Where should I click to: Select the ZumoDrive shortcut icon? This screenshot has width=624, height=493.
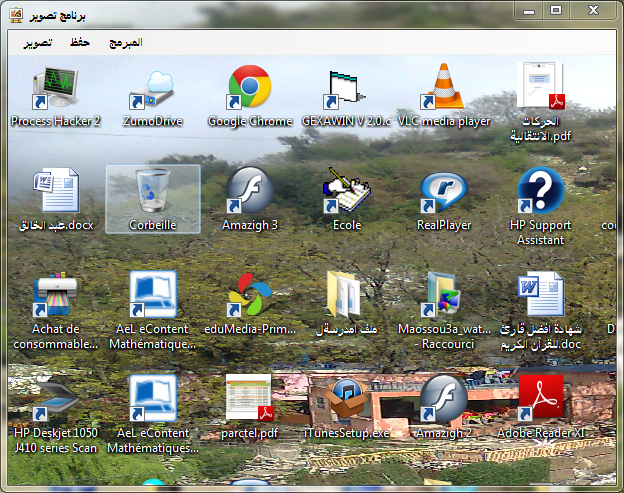coord(153,90)
